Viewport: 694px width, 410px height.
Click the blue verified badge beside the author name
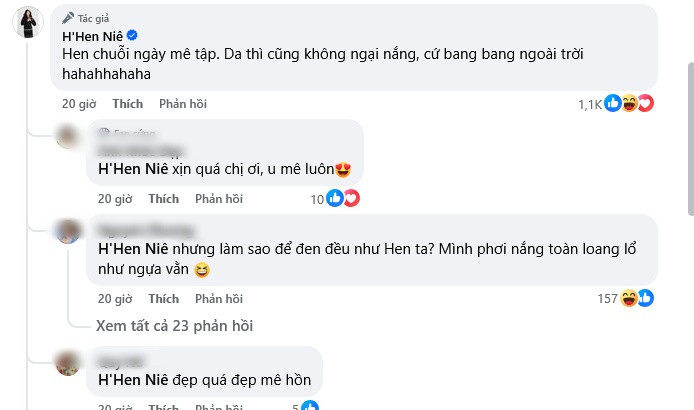coord(133,36)
